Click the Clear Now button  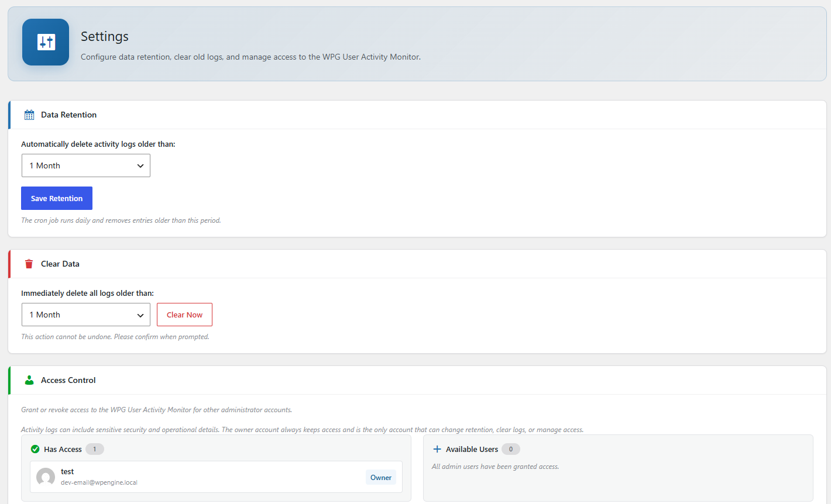[184, 315]
